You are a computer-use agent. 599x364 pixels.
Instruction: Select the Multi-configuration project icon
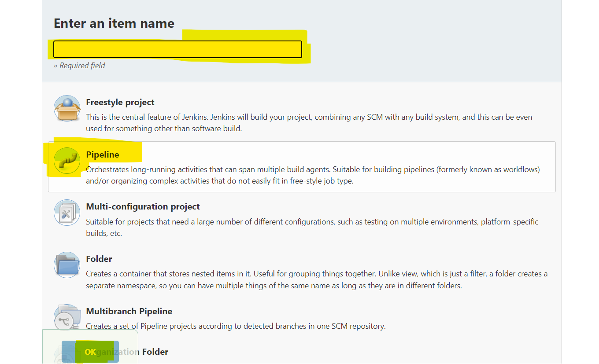coord(67,213)
